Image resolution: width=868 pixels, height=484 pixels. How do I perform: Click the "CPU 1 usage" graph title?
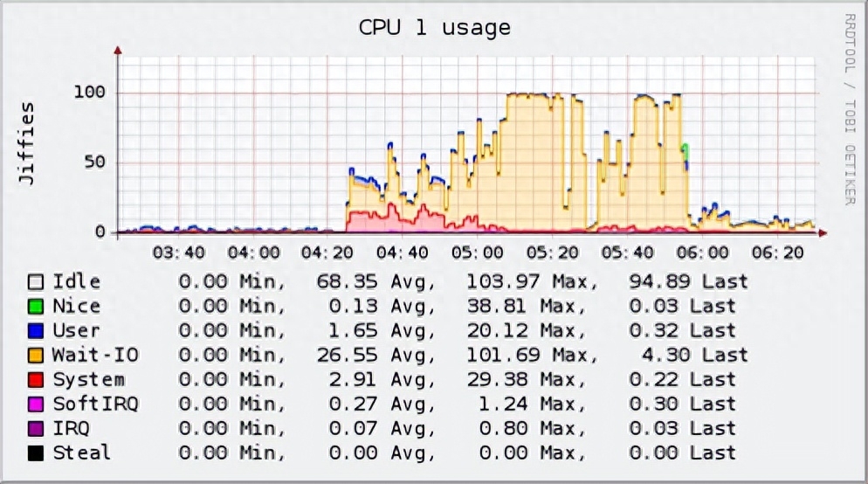434,28
